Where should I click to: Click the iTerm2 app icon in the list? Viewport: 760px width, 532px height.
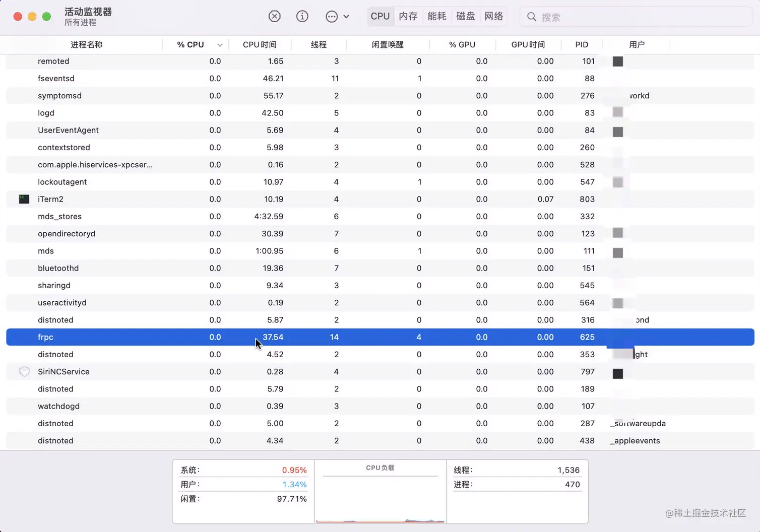click(24, 199)
